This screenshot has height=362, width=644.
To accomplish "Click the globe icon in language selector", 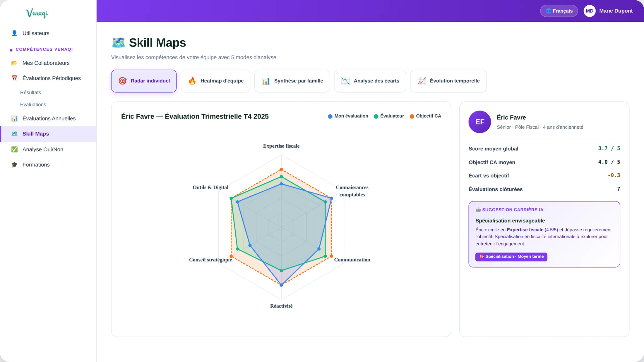I will 548,11.
